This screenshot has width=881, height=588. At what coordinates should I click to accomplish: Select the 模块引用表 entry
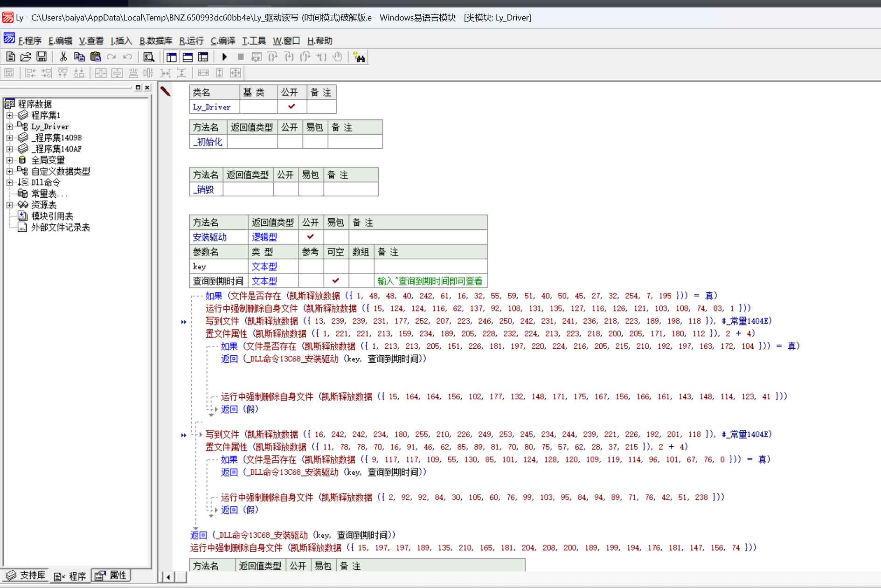(x=52, y=216)
